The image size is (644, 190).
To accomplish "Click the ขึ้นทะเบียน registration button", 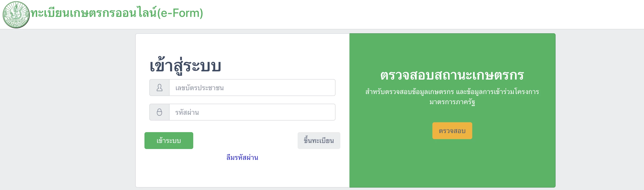I will 319,141.
